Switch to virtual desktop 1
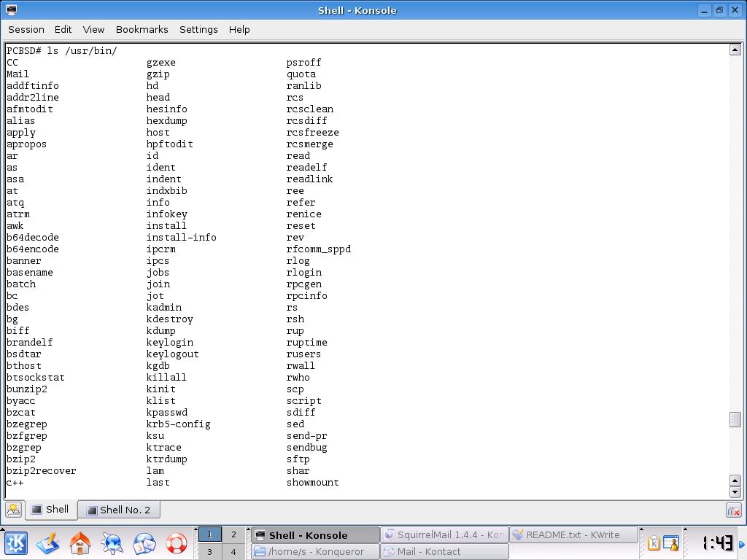Image resolution: width=747 pixels, height=560 pixels. coord(209,534)
